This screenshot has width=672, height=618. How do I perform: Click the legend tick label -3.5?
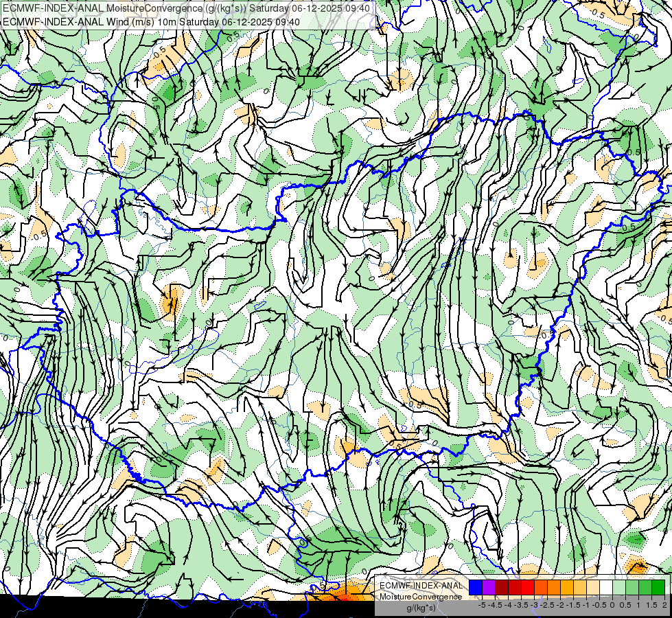click(521, 605)
